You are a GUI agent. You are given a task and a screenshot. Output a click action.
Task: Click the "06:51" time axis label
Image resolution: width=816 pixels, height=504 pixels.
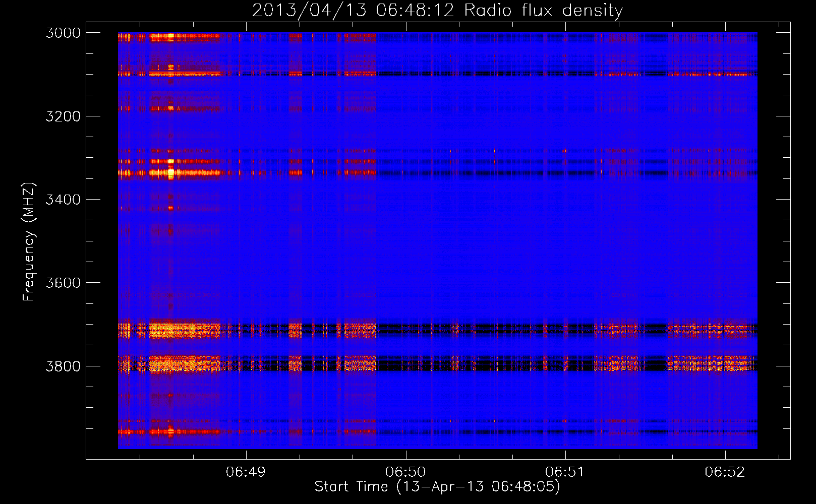565,472
